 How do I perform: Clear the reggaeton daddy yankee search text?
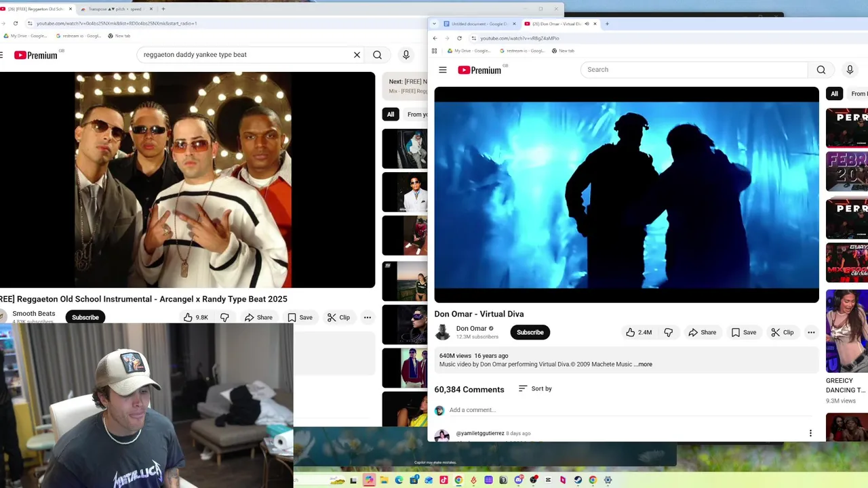357,55
